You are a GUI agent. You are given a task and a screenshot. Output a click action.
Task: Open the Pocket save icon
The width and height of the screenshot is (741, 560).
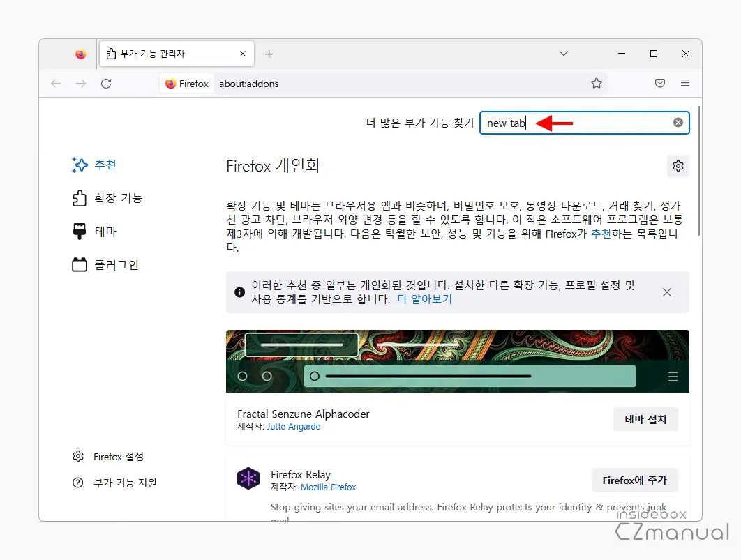pos(660,83)
